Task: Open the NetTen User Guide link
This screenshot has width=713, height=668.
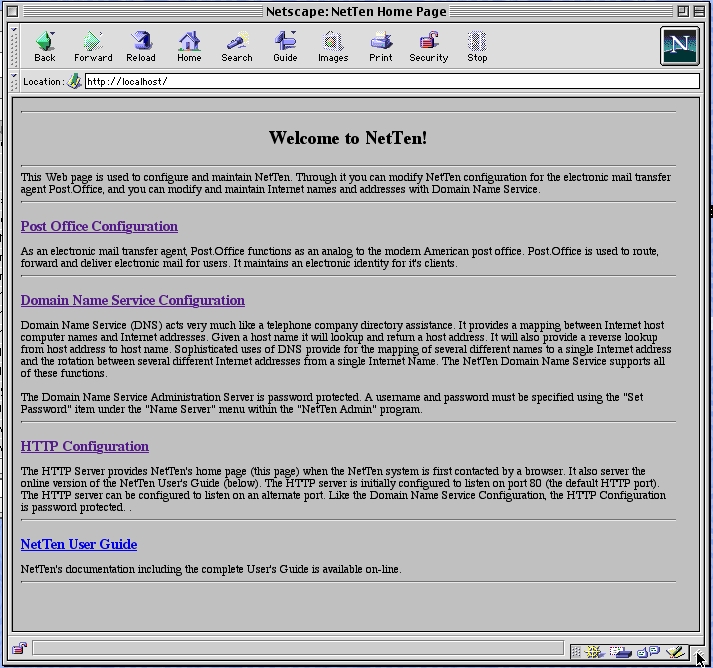Action: tap(79, 544)
